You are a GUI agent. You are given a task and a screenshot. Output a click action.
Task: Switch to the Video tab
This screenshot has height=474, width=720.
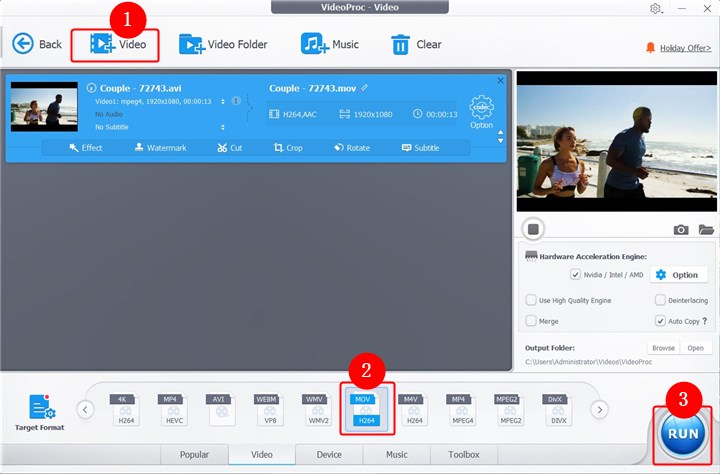point(262,455)
